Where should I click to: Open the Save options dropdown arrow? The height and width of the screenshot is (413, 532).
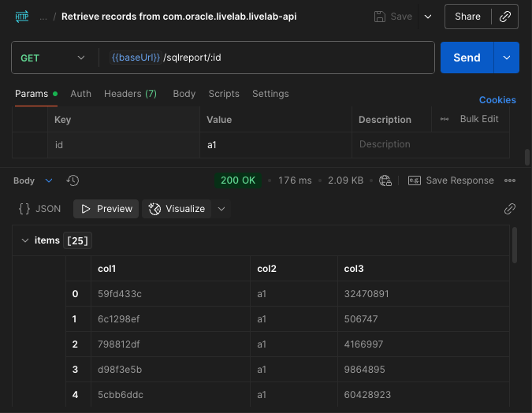pyautogui.click(x=428, y=17)
